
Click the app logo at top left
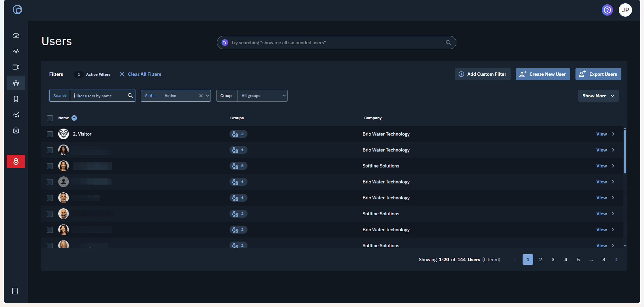[17, 10]
